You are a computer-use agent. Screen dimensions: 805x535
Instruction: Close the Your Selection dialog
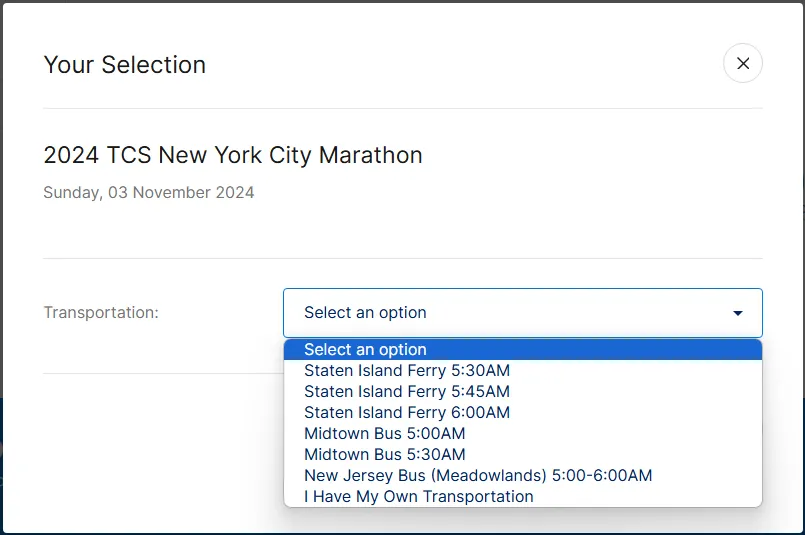742,64
